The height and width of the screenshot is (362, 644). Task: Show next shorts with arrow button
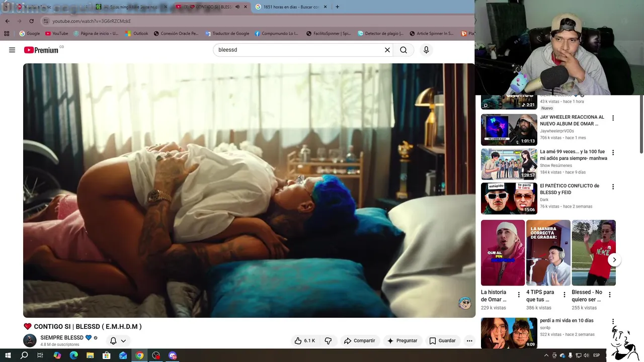pyautogui.click(x=614, y=260)
